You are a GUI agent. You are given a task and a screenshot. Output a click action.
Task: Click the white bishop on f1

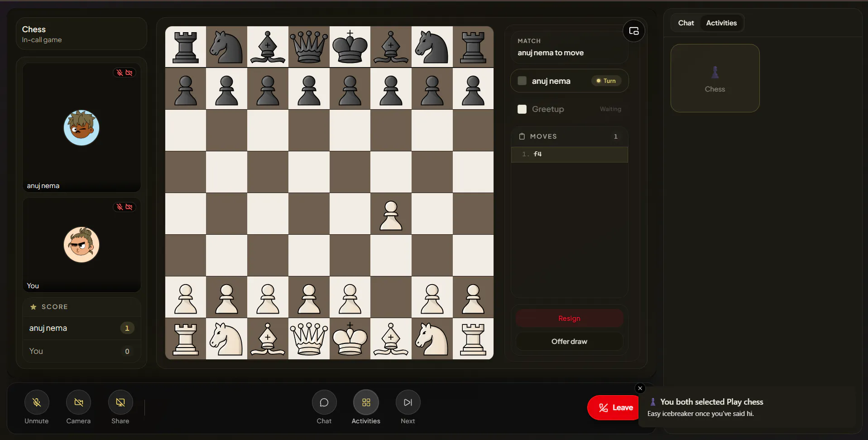click(391, 339)
